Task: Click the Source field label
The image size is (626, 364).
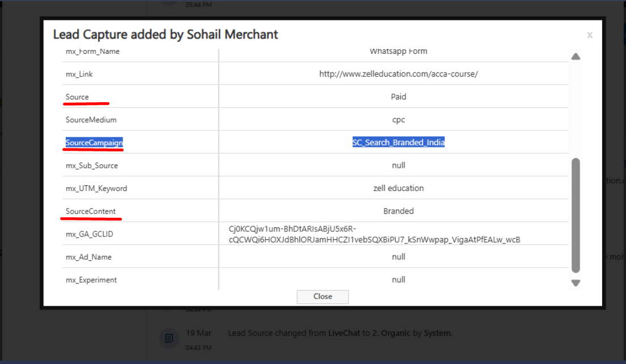Action: coord(77,97)
